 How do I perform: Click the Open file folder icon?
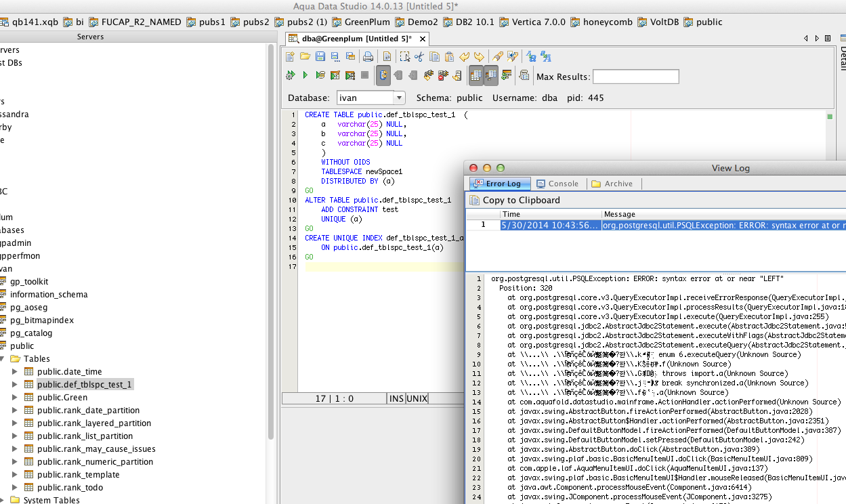coord(305,57)
